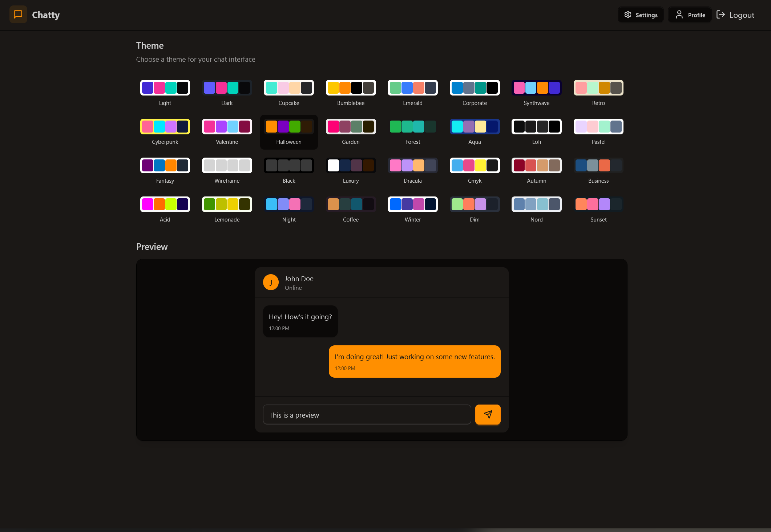Switch to the Winter theme
This screenshot has height=532, width=771.
[413, 210]
